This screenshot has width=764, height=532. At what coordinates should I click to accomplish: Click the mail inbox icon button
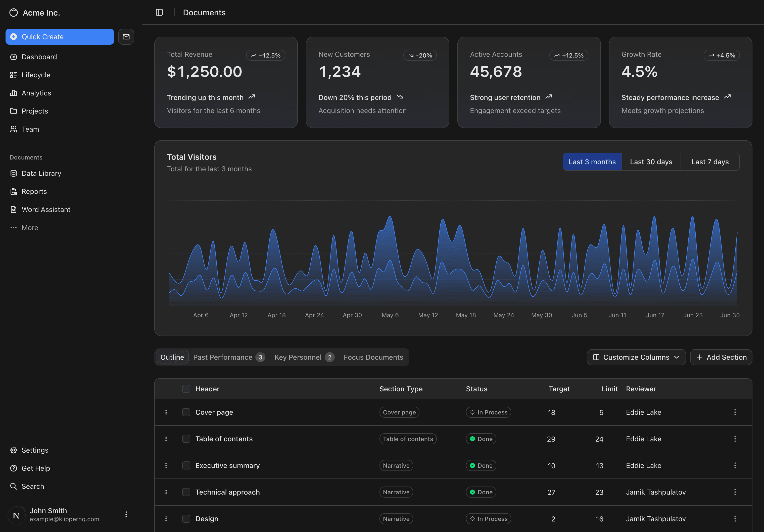click(126, 37)
